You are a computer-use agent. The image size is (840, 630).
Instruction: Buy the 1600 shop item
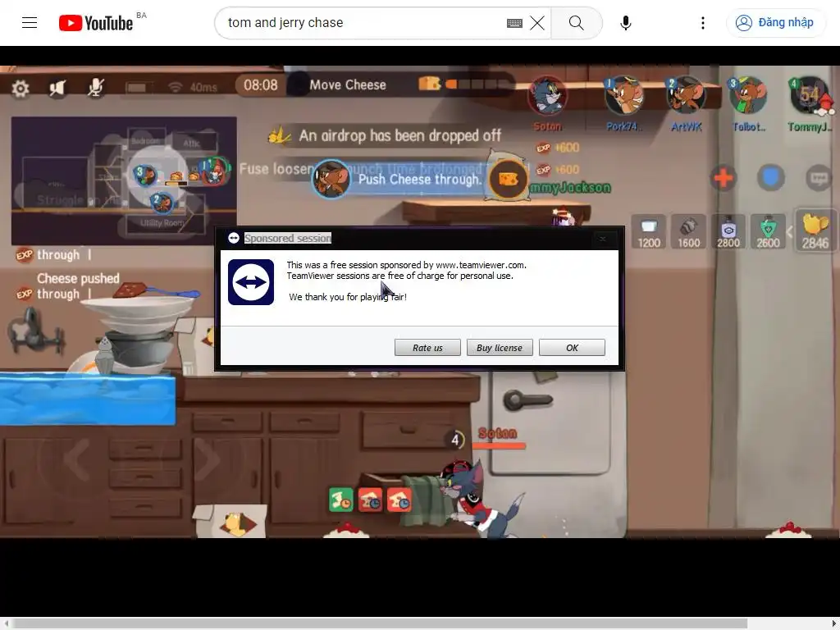point(688,232)
